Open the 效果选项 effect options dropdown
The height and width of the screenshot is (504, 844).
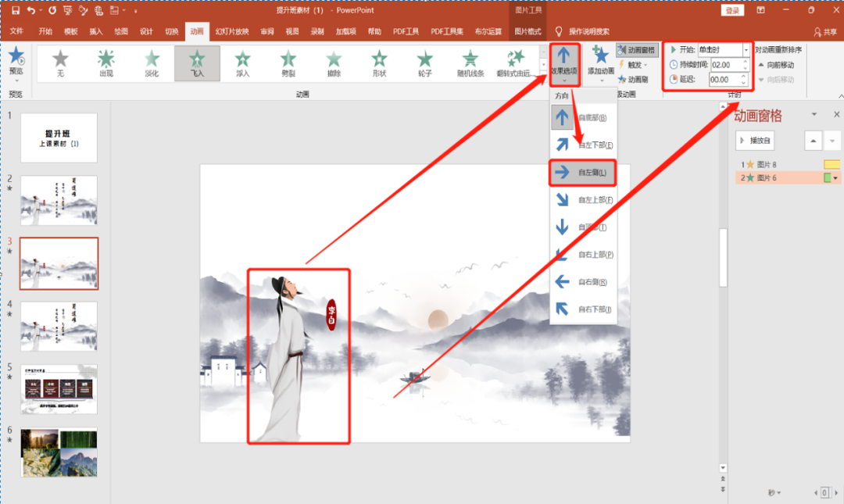(564, 65)
